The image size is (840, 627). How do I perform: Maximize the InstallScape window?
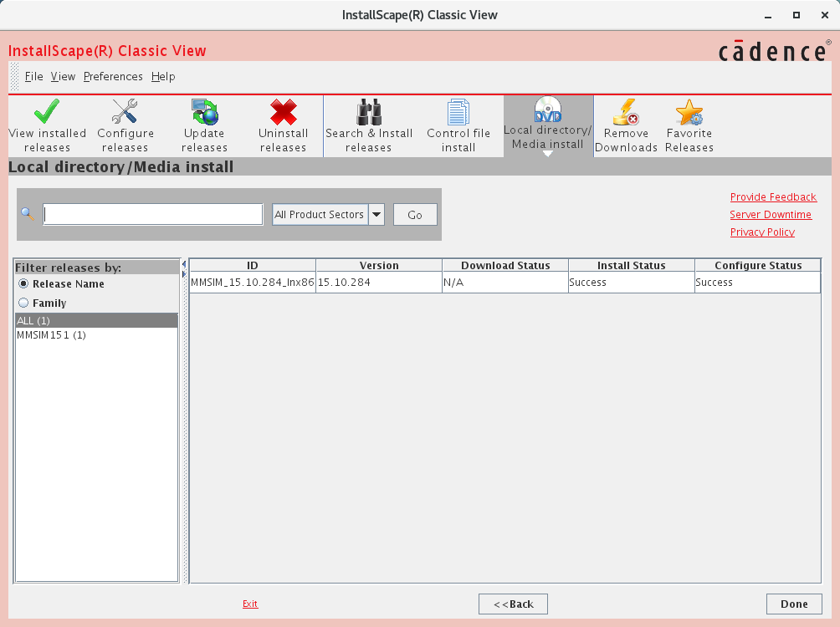[x=796, y=16]
